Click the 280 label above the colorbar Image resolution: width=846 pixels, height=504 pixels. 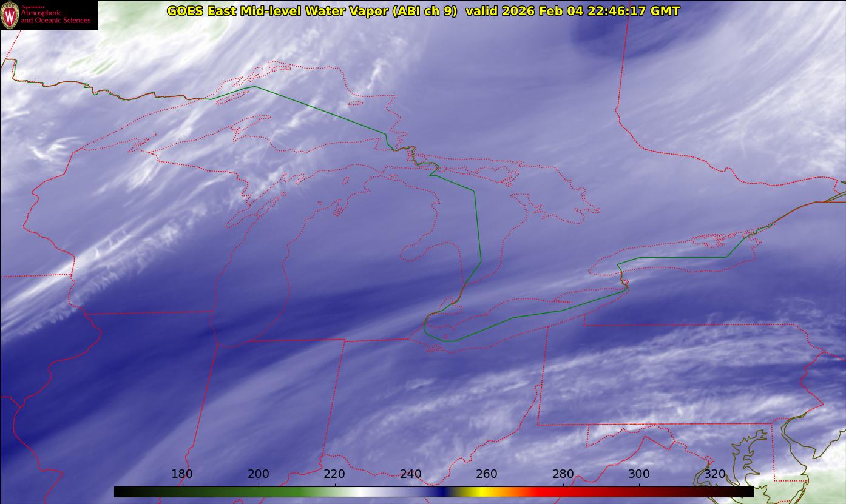coord(563,474)
